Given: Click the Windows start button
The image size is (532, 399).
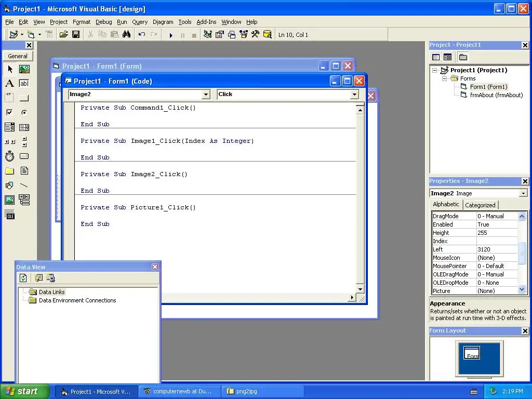Looking at the screenshot, I should 24,391.
